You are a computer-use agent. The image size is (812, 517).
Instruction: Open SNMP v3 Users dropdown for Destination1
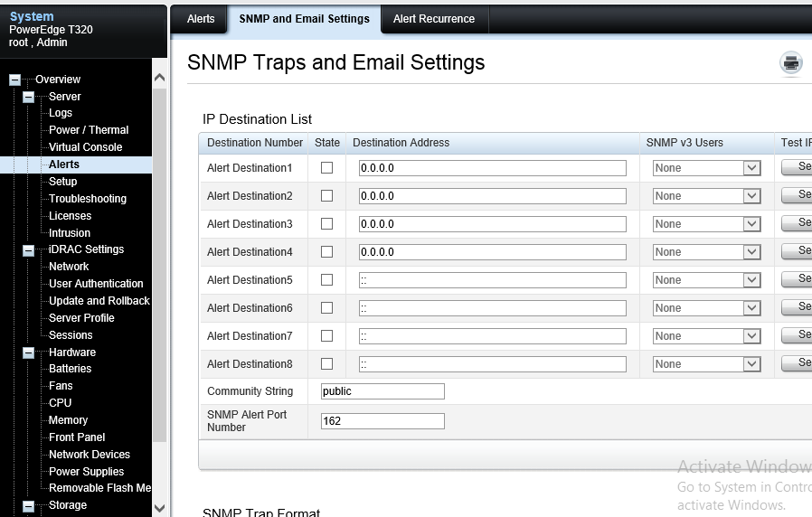tap(706, 168)
